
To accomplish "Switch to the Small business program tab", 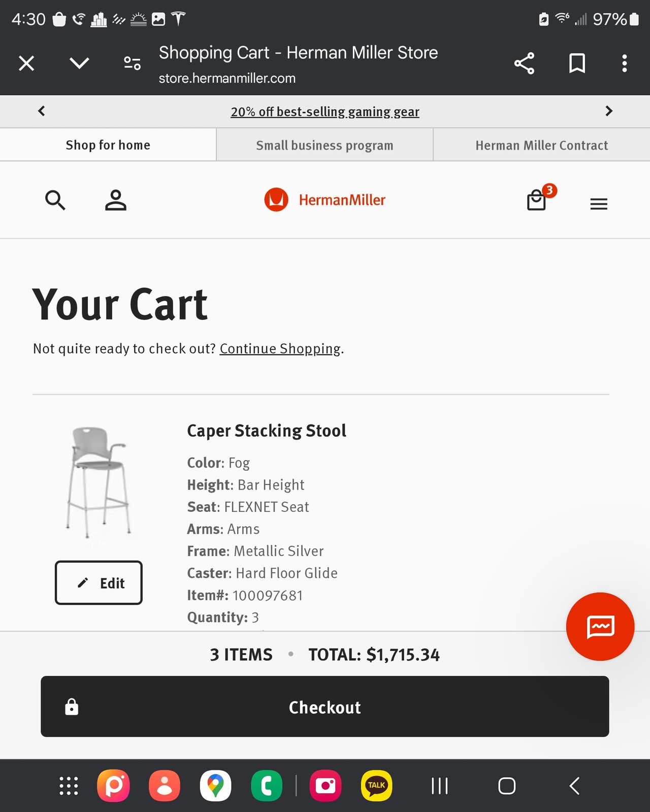I will 324,145.
